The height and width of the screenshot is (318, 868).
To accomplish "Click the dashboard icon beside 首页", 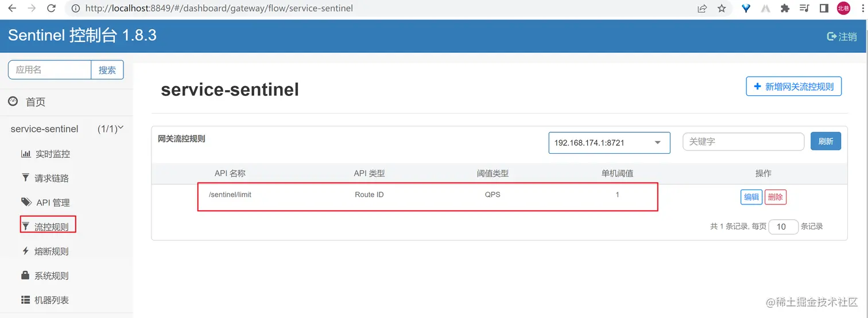I will click(x=13, y=101).
